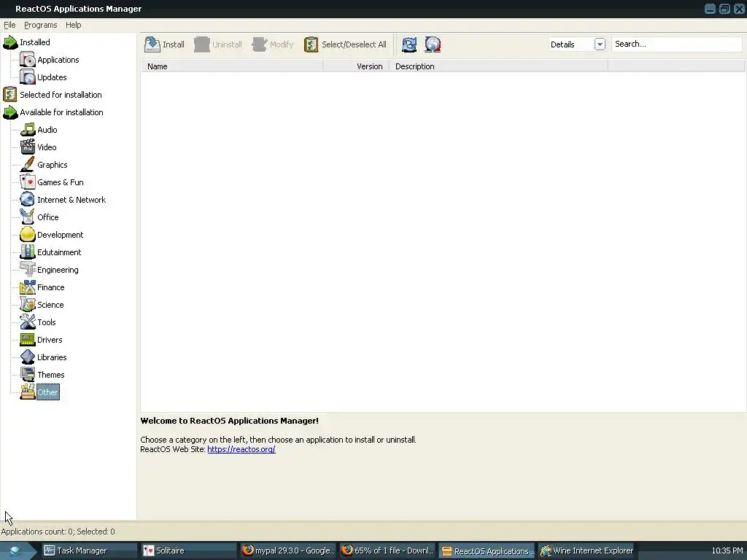The image size is (747, 560).
Task: Select the Development tree label
Action: tap(60, 235)
